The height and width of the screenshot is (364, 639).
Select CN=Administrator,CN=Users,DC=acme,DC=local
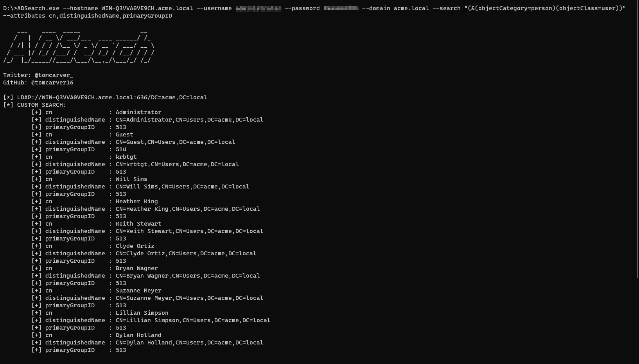point(189,120)
